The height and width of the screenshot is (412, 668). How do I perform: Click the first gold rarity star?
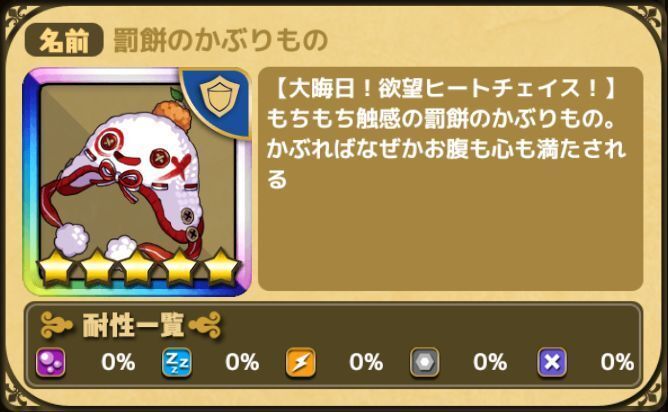click(x=56, y=267)
